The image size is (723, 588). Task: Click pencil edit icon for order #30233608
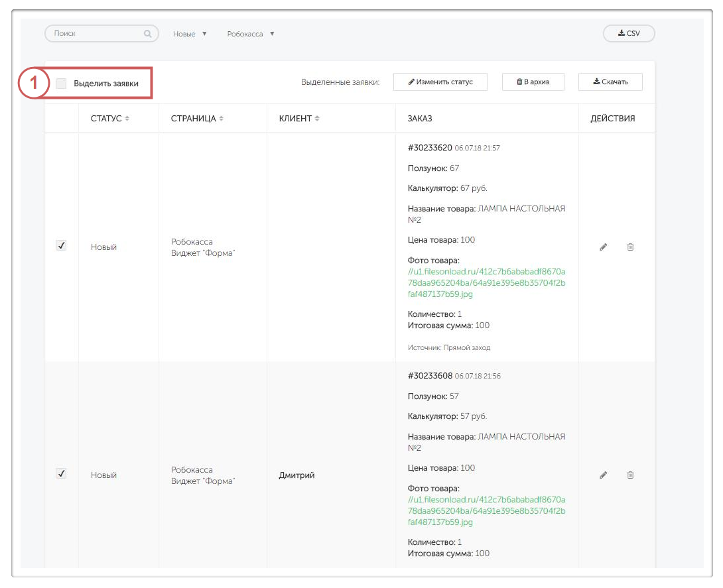(603, 475)
